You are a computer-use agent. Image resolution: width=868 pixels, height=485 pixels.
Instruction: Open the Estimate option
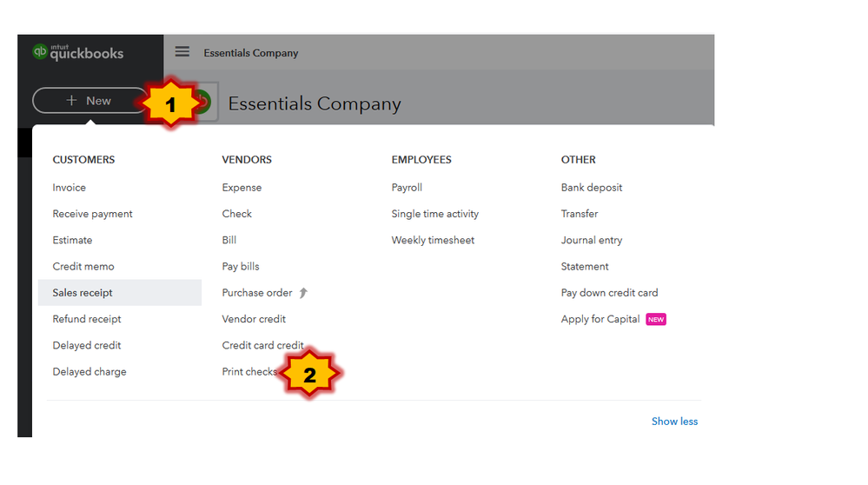[x=72, y=240]
